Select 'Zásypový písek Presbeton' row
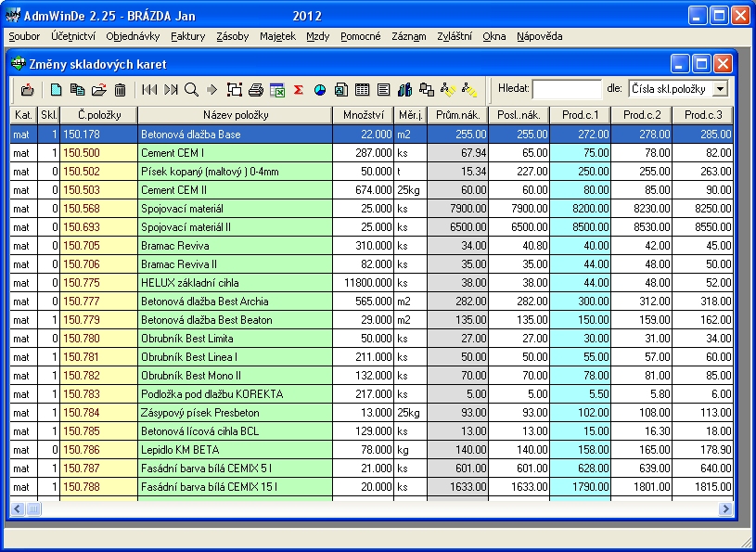 [371, 413]
